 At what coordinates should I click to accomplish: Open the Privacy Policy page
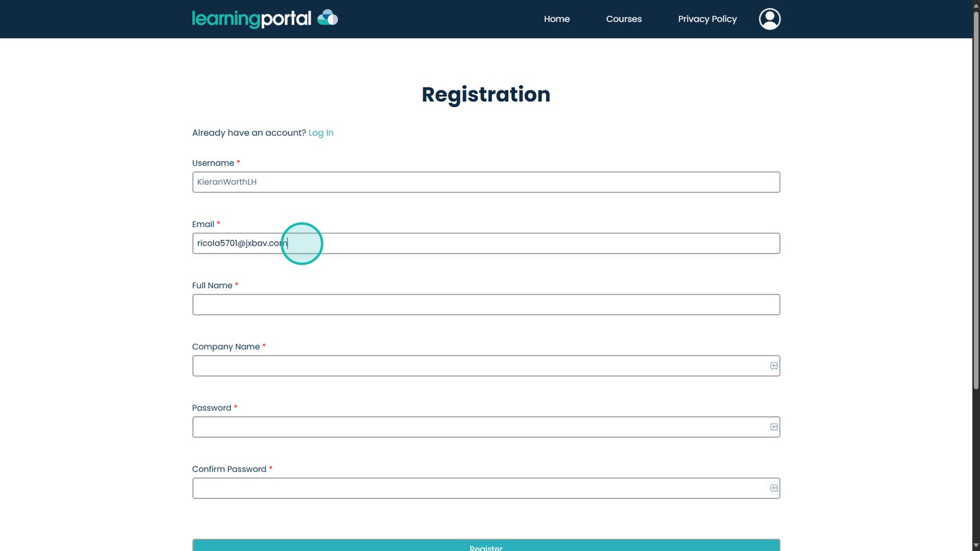point(707,19)
